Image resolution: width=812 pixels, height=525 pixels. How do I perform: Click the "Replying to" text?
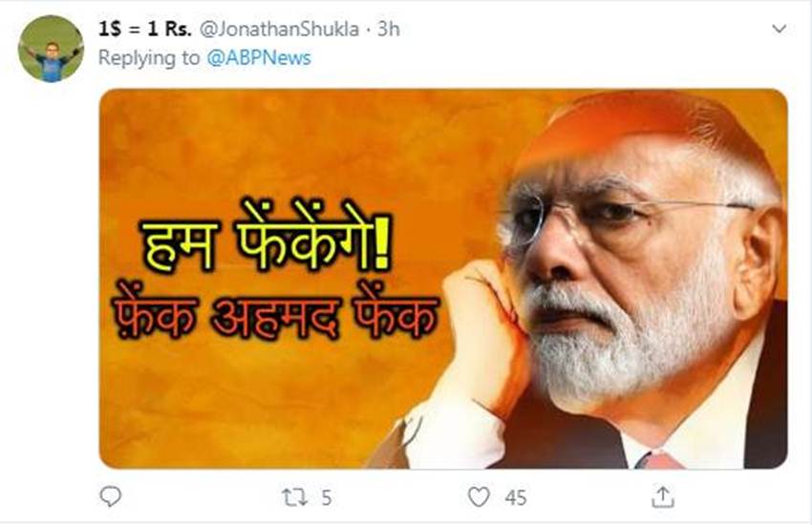click(149, 57)
